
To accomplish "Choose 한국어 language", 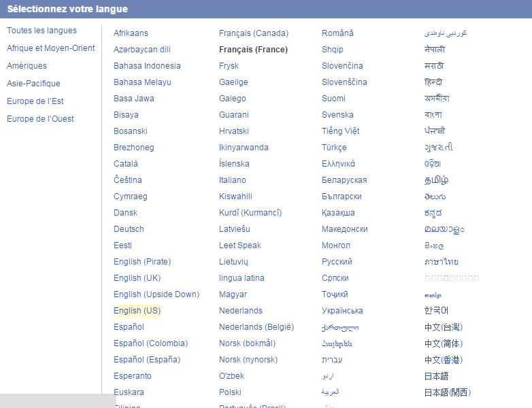I will pyautogui.click(x=436, y=311).
